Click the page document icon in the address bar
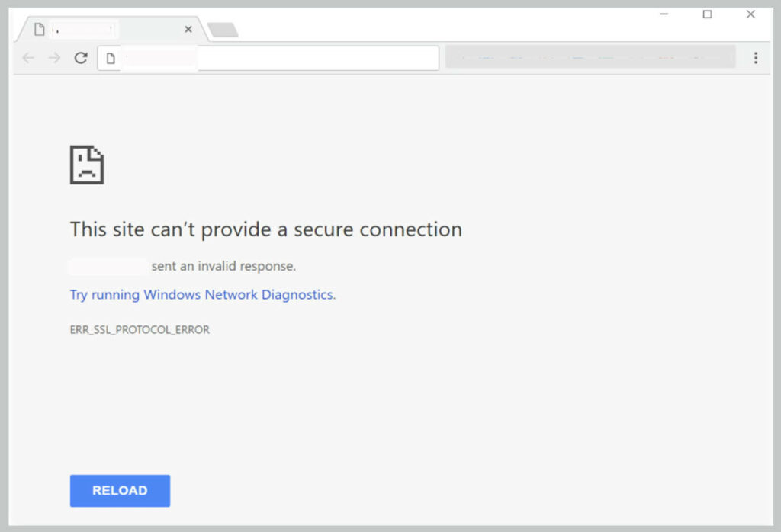781x532 pixels. [x=109, y=57]
